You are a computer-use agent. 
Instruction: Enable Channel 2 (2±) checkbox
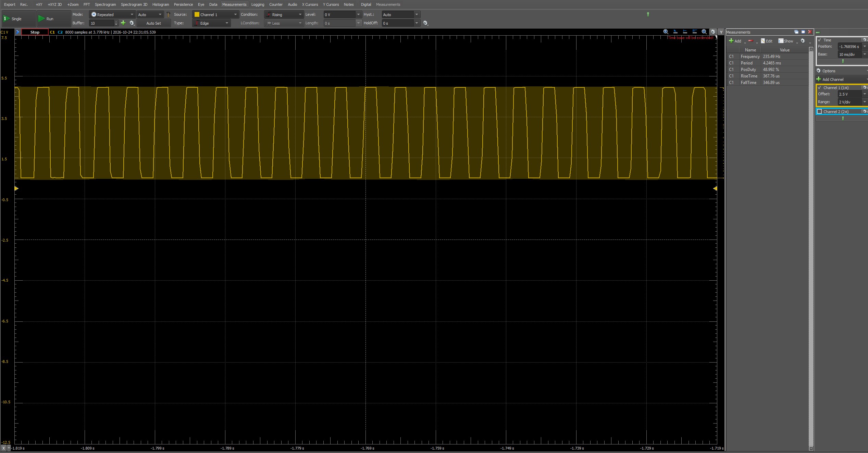(x=819, y=111)
